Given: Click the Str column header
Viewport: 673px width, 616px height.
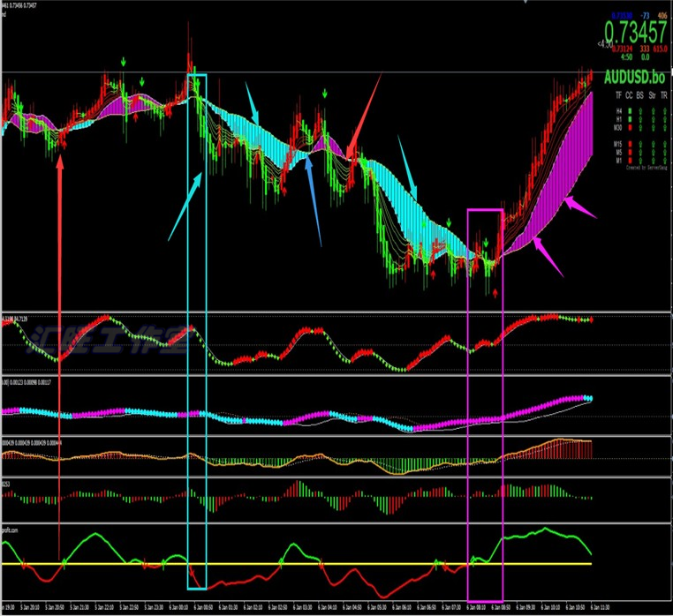Looking at the screenshot, I should click(653, 95).
